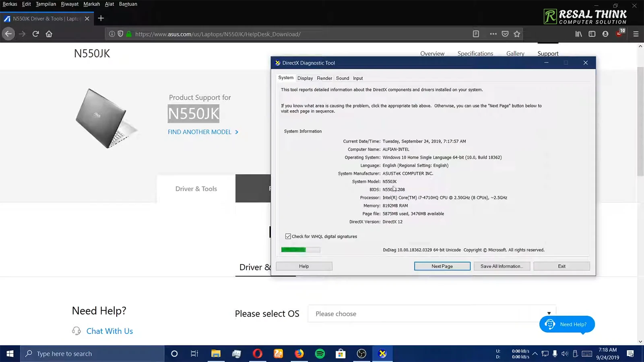The height and width of the screenshot is (362, 644).
Task: Open Firefox from the taskbar
Action: (299, 354)
